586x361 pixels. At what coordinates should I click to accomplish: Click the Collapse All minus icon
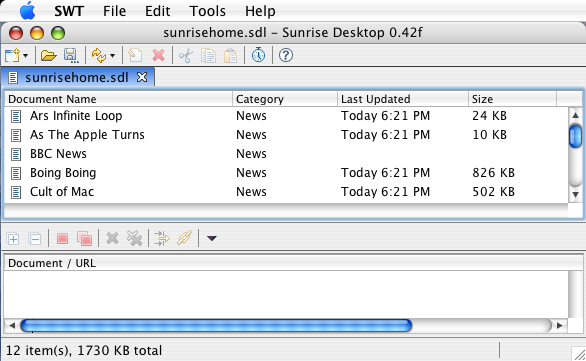[35, 238]
